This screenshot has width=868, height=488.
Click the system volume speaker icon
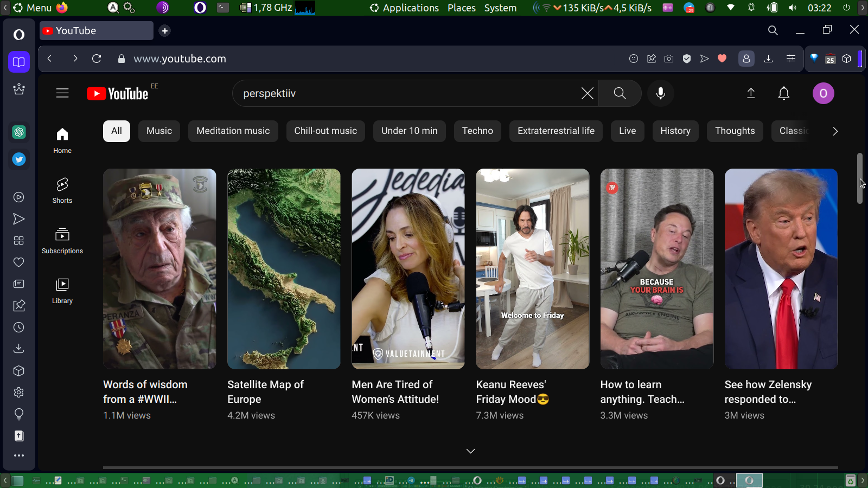point(793,8)
